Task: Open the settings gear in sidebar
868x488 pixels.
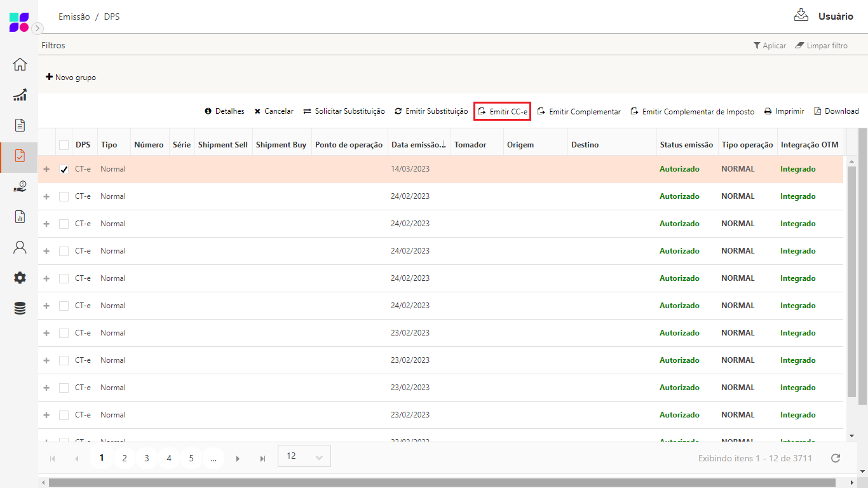Action: click(x=20, y=278)
